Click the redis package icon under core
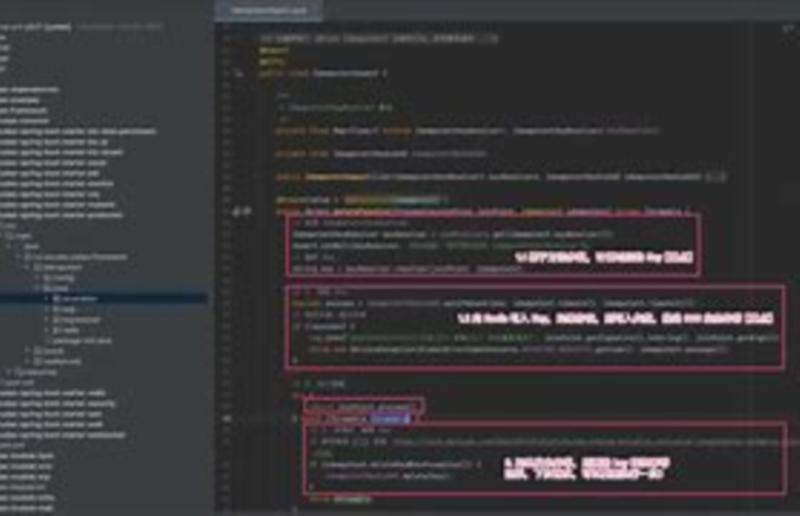Image resolution: width=800 pixels, height=516 pixels. 57,330
